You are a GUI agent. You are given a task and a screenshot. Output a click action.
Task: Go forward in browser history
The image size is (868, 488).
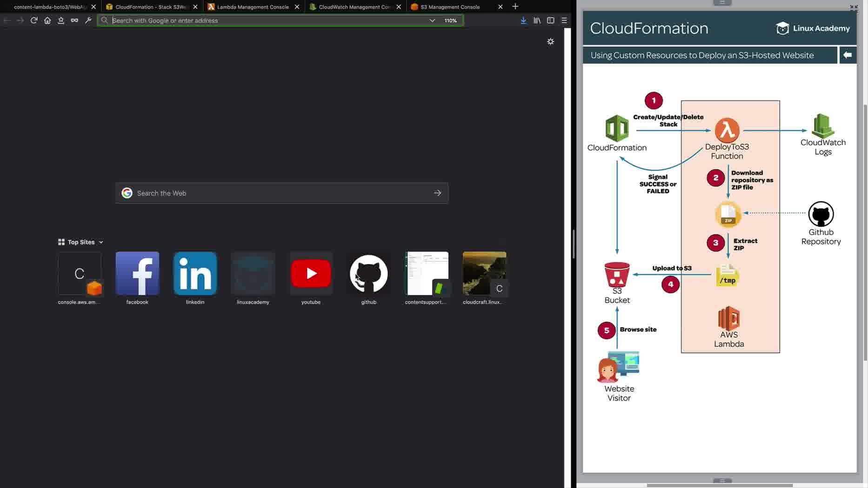(x=20, y=20)
